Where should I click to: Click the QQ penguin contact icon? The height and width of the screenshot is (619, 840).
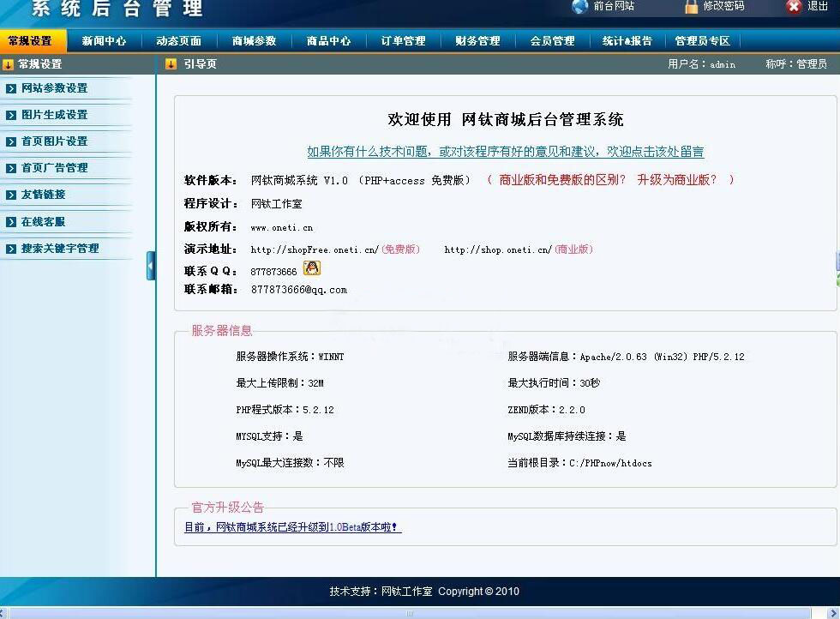(312, 268)
